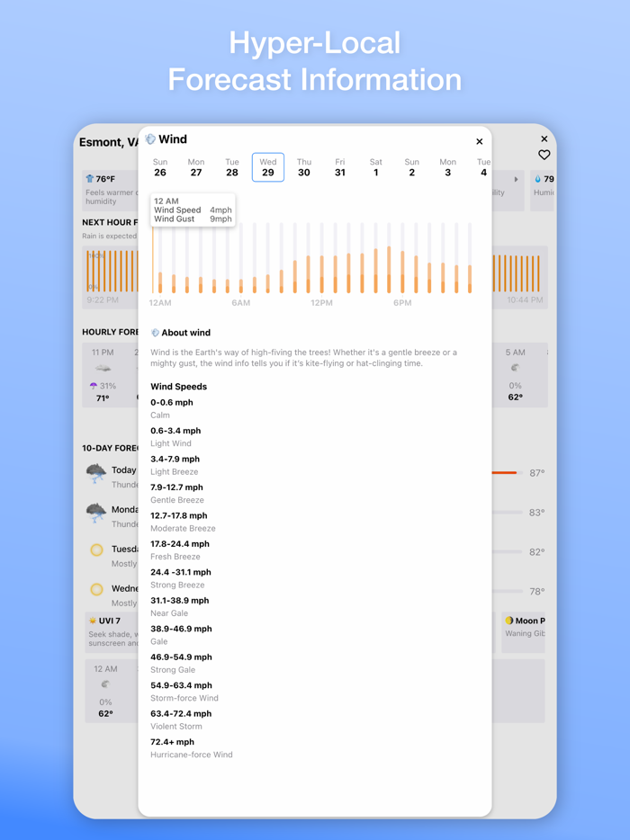Click the weather icon under 5 AM
This screenshot has height=840, width=630.
[x=516, y=368]
